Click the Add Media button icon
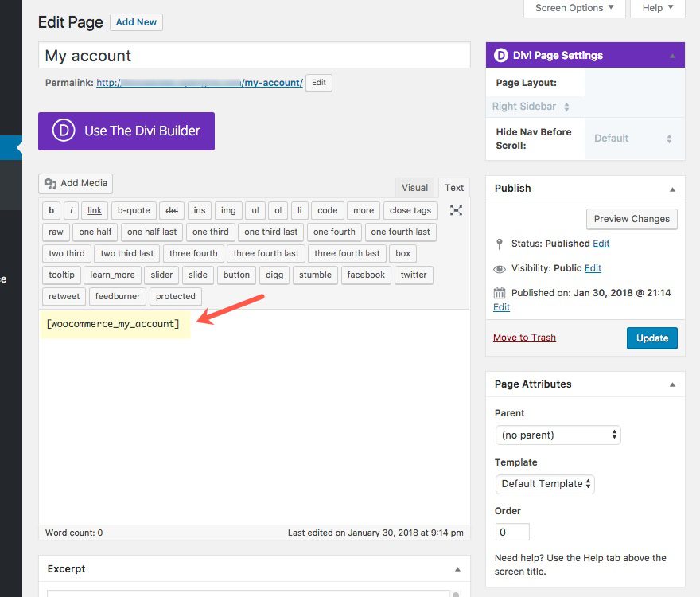 [x=51, y=183]
